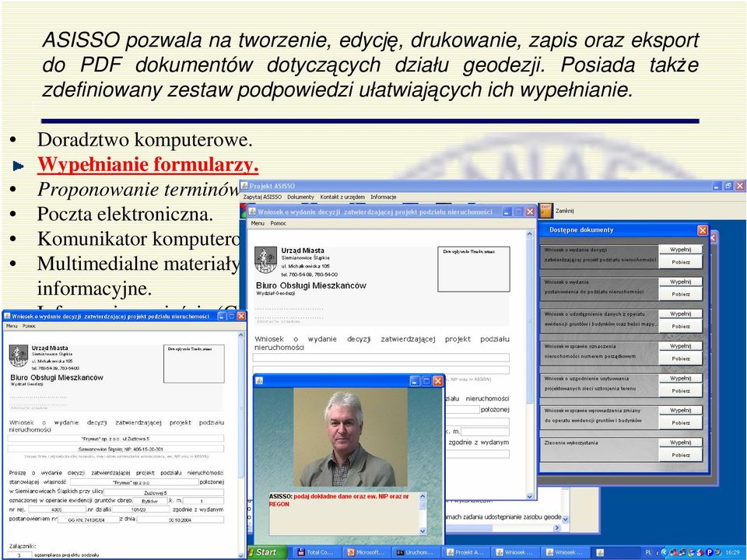Click scroll-up arrow of the ASISSO message box
Viewport: 747px width, 560px height.
pos(423,496)
